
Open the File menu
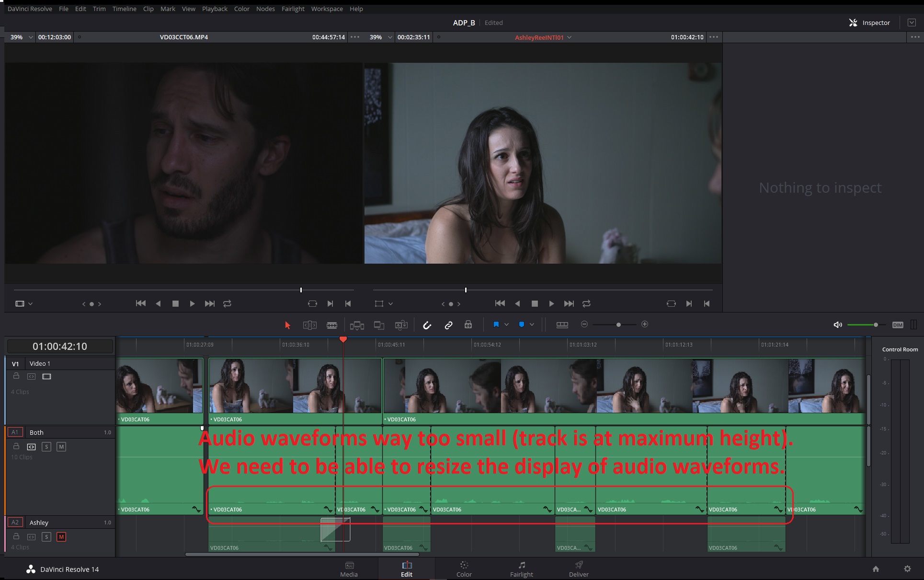[x=64, y=9]
